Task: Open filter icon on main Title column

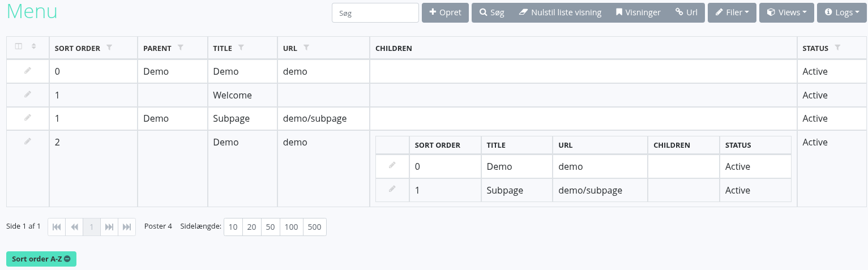Action: click(x=241, y=48)
